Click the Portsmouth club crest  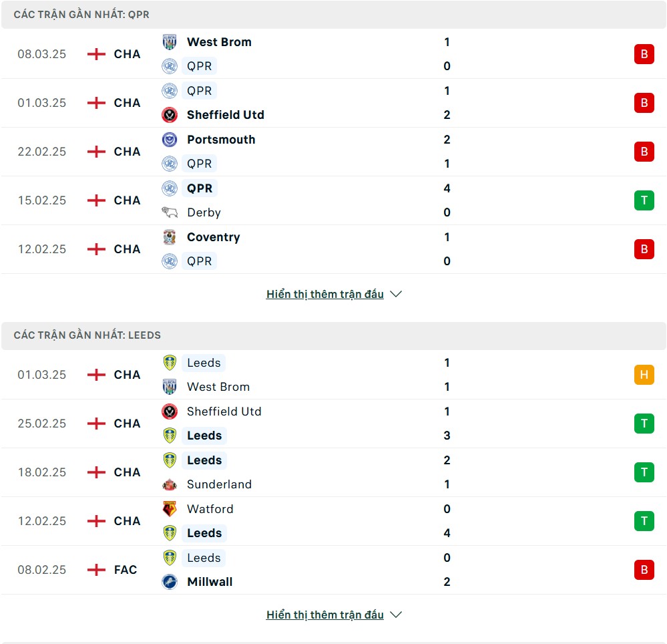170,140
